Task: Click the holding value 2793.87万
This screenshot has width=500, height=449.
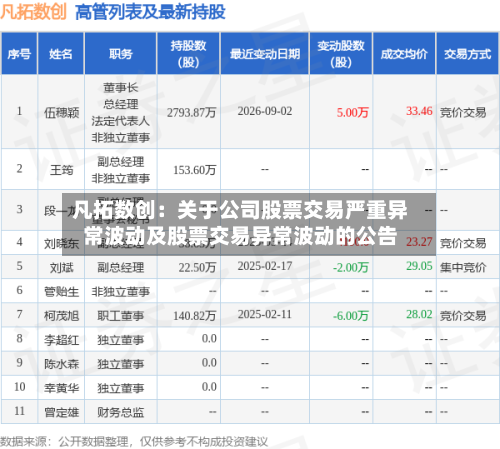Action: point(192,113)
